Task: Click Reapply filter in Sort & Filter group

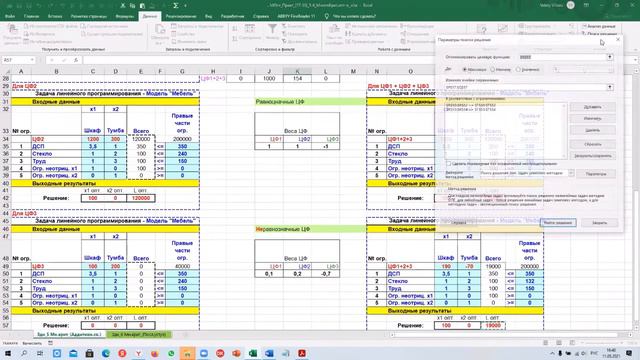Action: 295,34
